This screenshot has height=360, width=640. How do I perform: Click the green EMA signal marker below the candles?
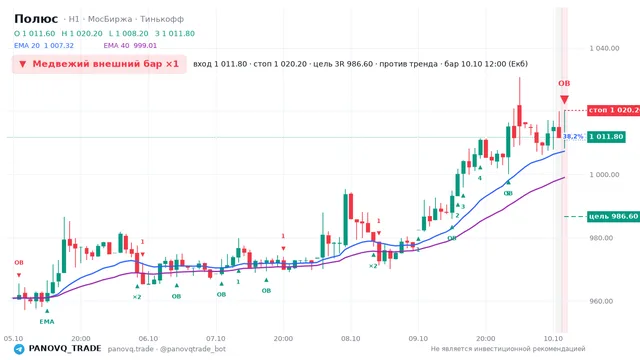pos(47,311)
